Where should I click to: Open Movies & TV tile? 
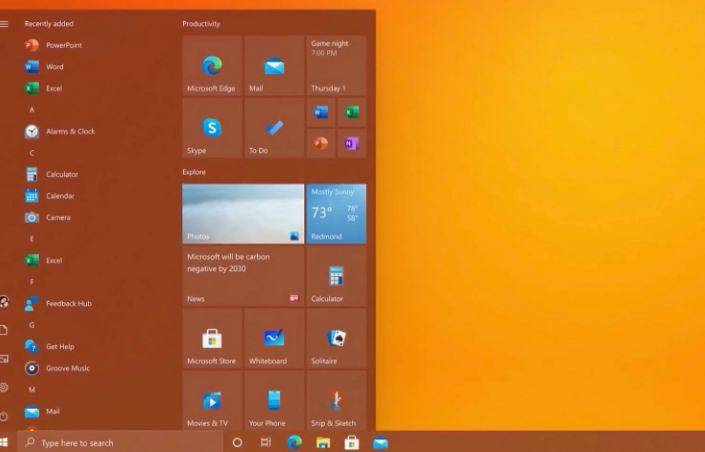(212, 400)
